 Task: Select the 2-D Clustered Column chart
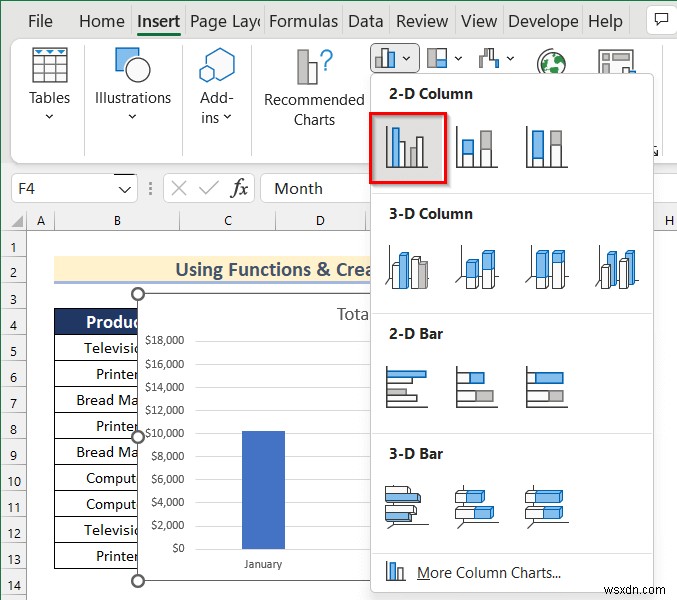pos(407,147)
